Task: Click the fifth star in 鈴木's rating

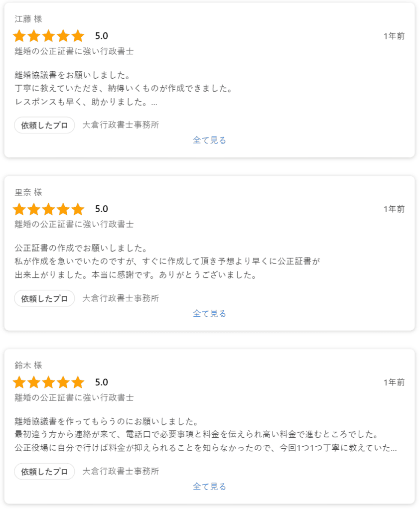Action: pos(78,382)
